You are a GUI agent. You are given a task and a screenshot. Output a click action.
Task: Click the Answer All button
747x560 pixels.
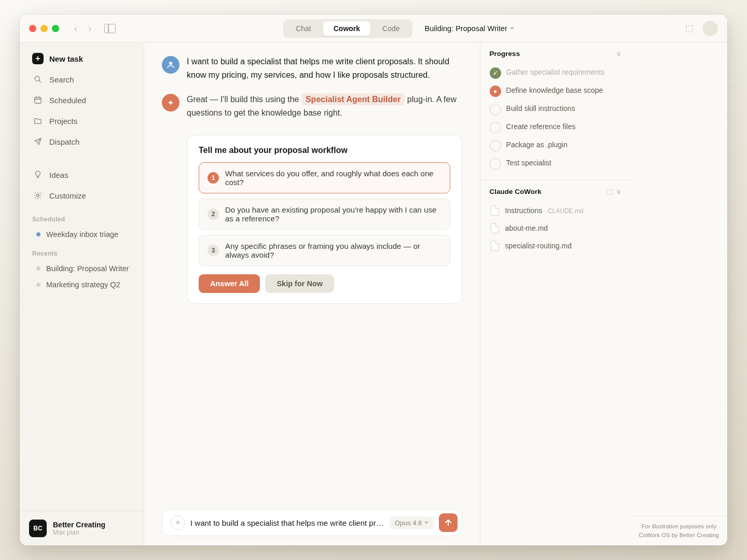[229, 284]
